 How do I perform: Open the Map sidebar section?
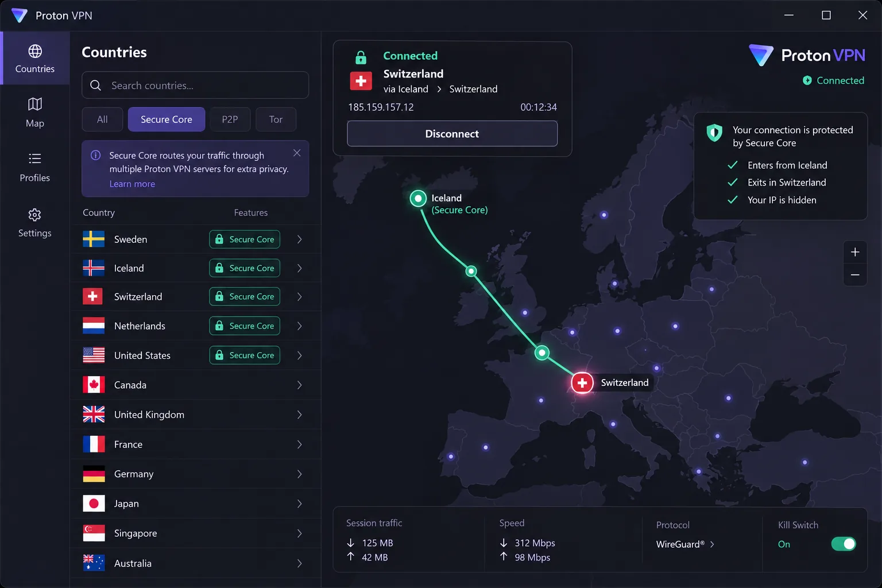coord(35,113)
